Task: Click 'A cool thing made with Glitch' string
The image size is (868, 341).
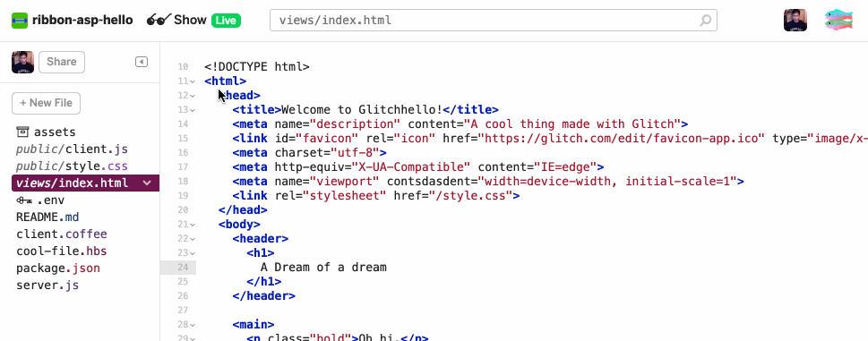Action: coord(572,124)
